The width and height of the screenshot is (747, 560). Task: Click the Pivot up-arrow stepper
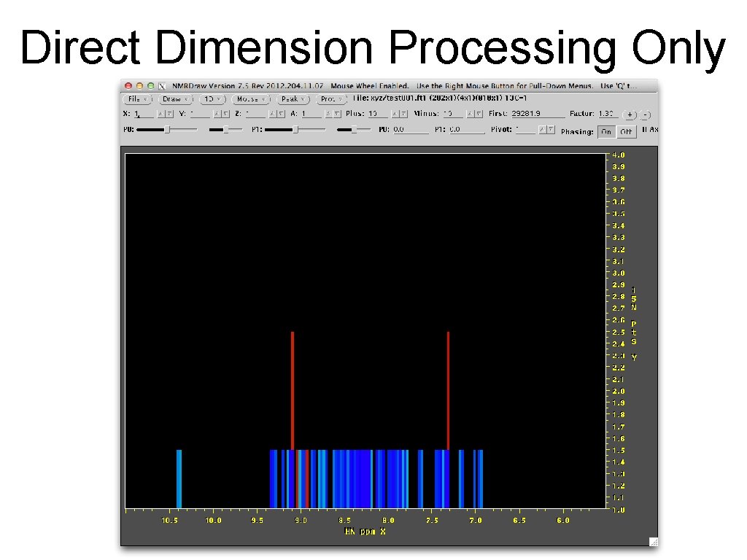click(543, 130)
